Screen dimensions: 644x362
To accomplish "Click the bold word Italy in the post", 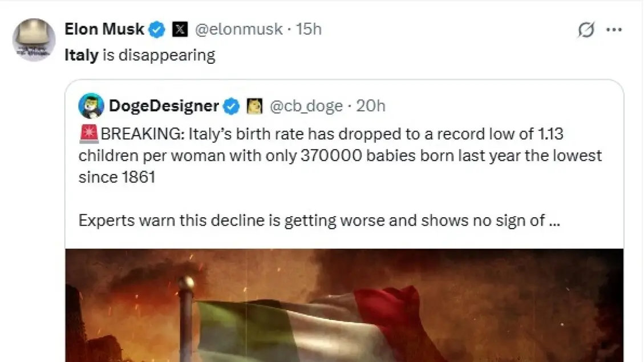I will pyautogui.click(x=82, y=55).
